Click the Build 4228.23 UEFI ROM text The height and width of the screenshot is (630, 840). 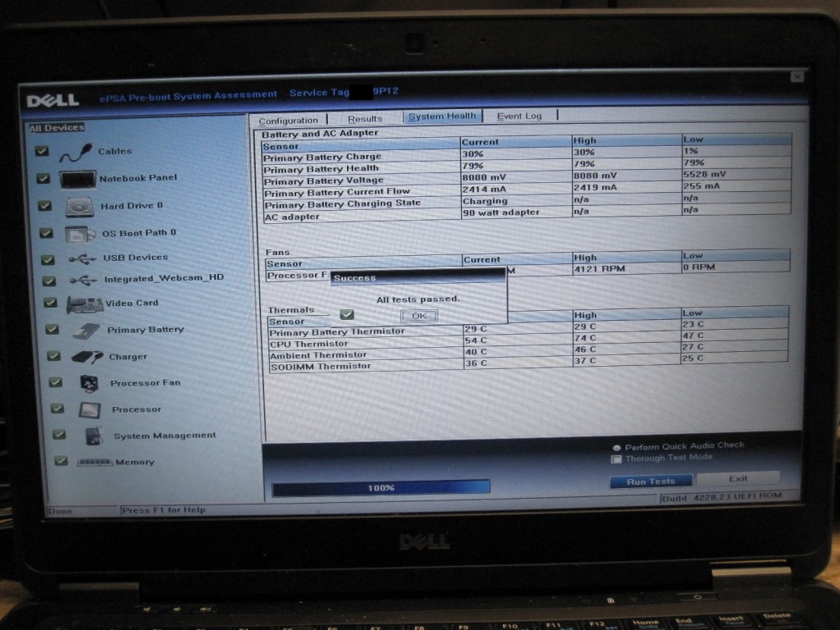coord(722,498)
